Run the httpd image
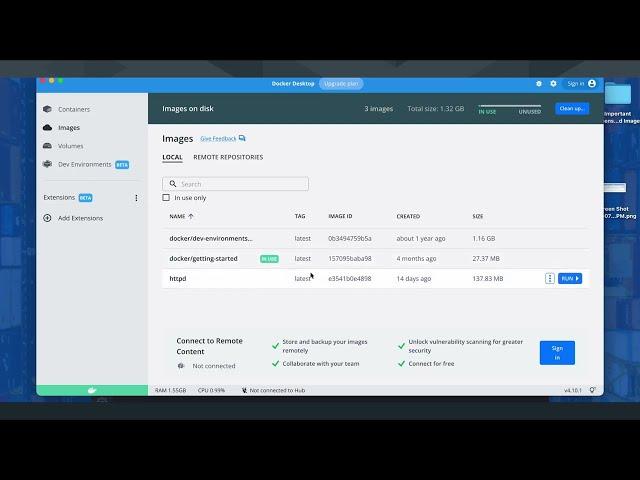This screenshot has height=480, width=640. point(570,278)
